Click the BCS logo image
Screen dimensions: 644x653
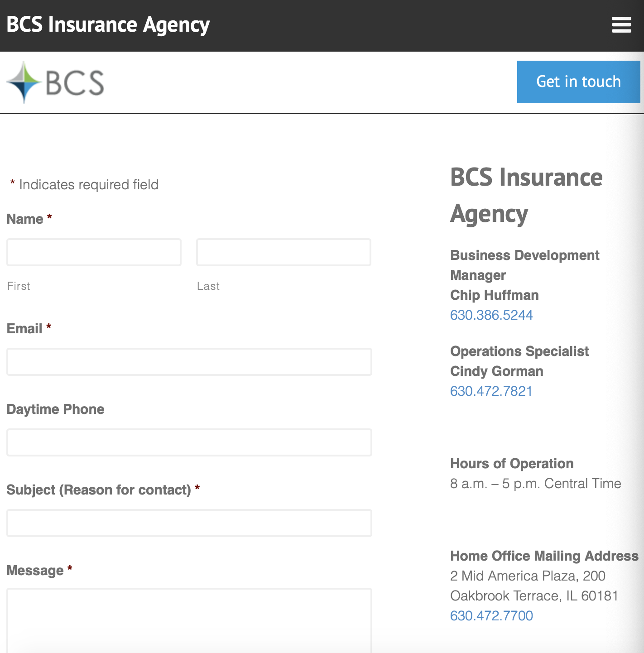55,82
